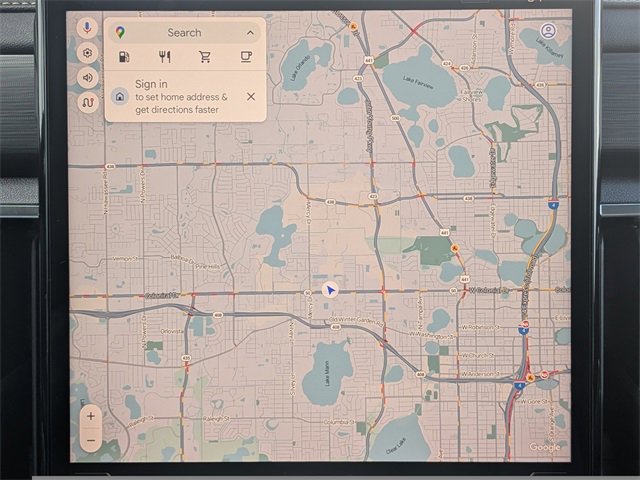Zoom out with the minus button
This screenshot has height=480, width=640.
tap(90, 440)
